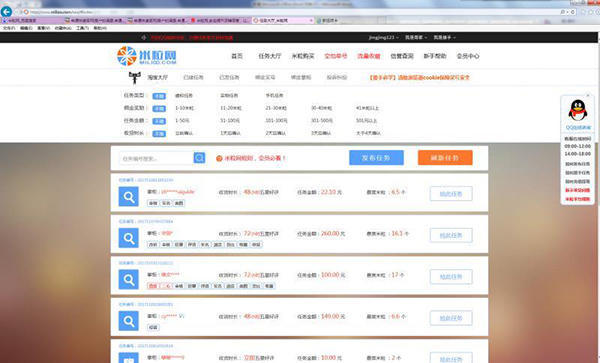
Task: Click the blue 发布任务 button
Action: (376, 158)
